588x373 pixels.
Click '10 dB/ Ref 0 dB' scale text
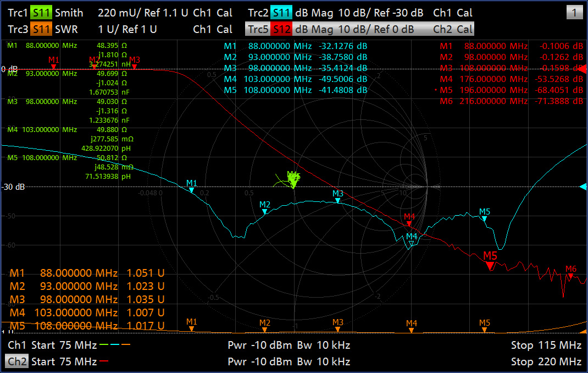376,29
